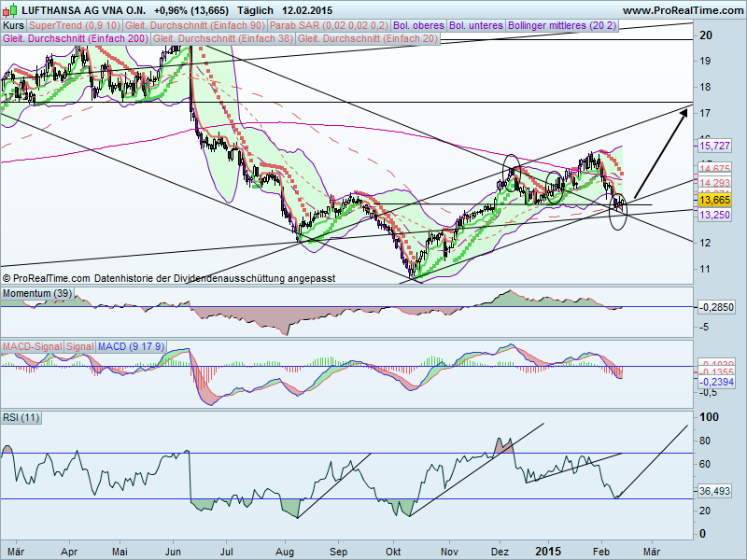Select Gleit. Durchschnitt (Einfach 200) label

76,38
